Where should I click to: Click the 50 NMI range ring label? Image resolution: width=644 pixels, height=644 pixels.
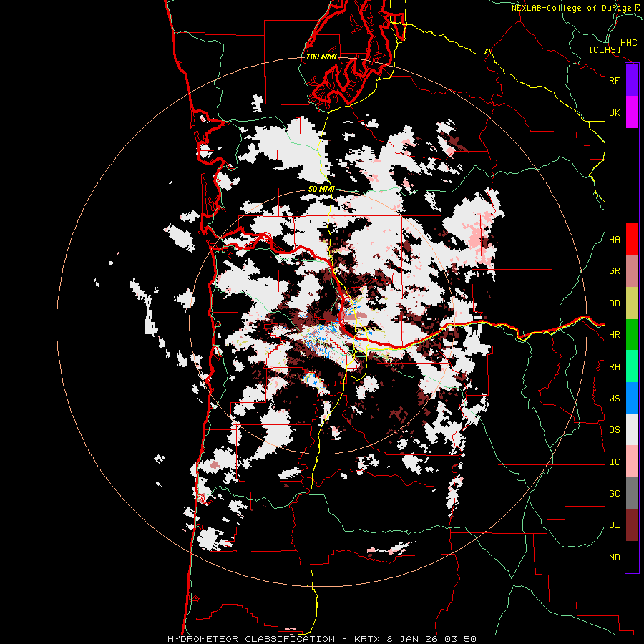pos(321,189)
